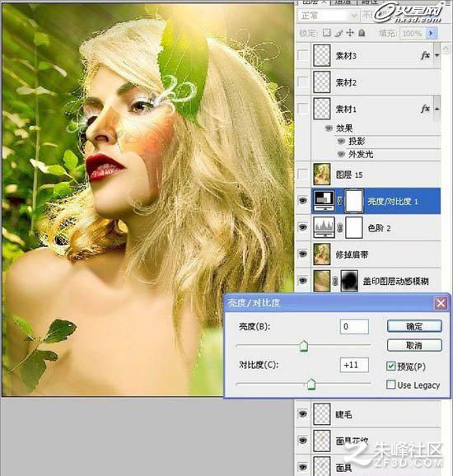Open the blend mode 正常 dropdown
The height and width of the screenshot is (476, 453).
tap(328, 15)
